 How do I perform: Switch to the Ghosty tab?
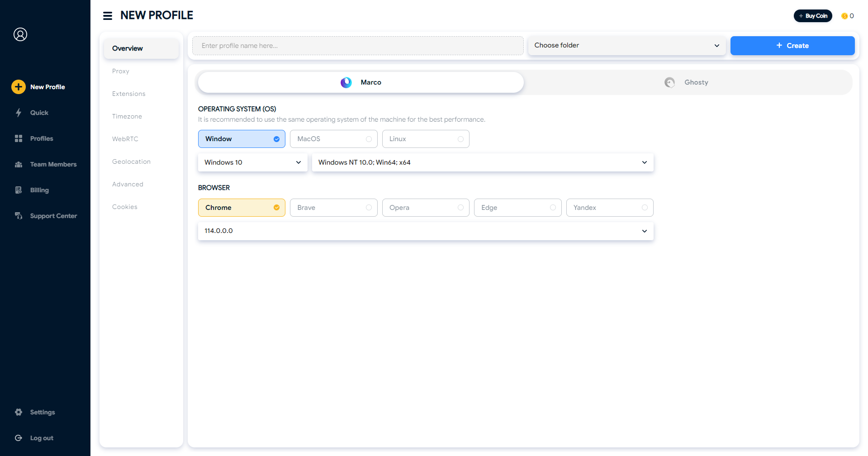tap(688, 82)
